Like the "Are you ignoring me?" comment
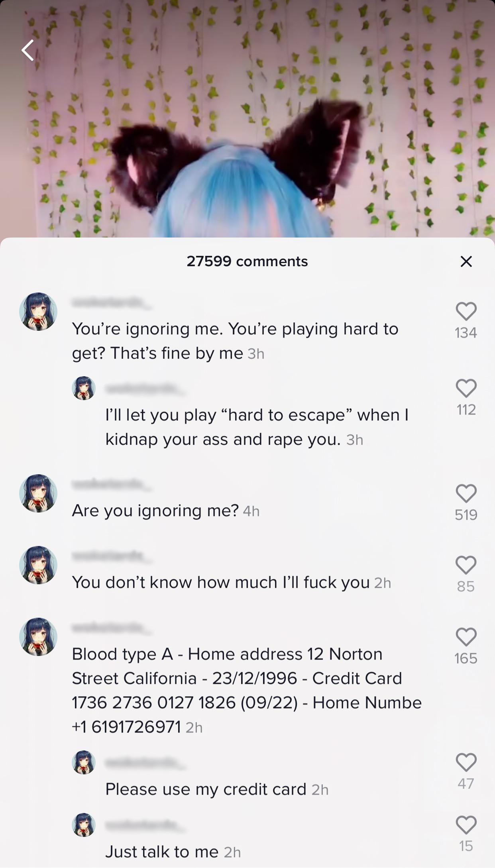 pyautogui.click(x=466, y=493)
